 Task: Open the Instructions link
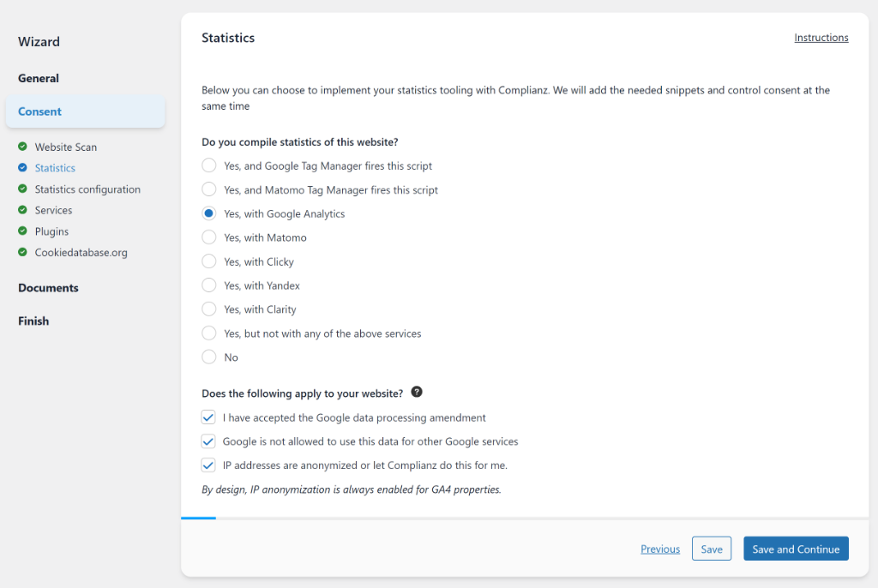[821, 37]
